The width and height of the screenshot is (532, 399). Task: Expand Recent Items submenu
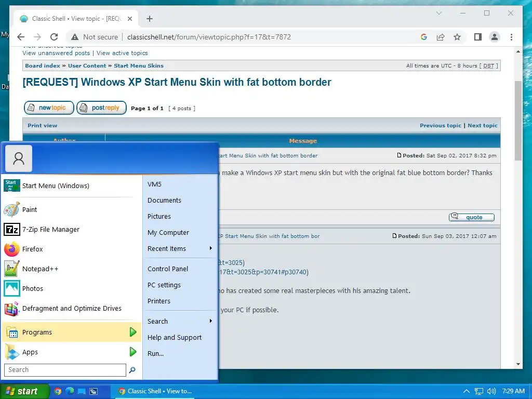180,249
